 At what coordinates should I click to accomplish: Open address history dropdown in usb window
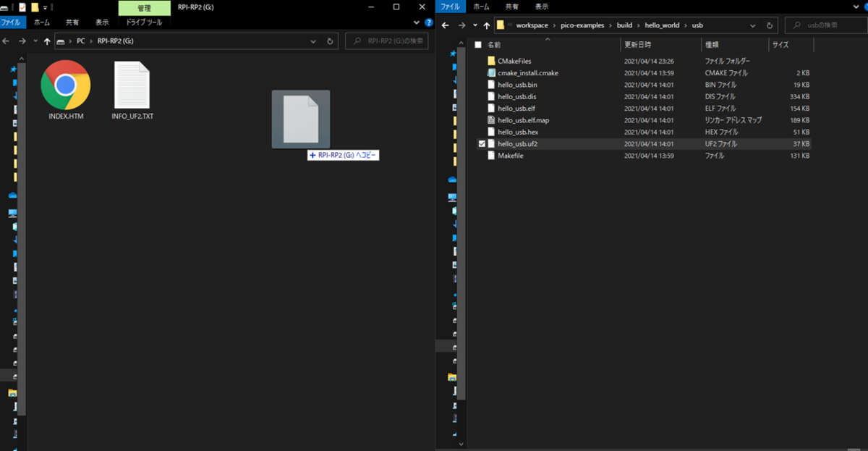tap(754, 25)
